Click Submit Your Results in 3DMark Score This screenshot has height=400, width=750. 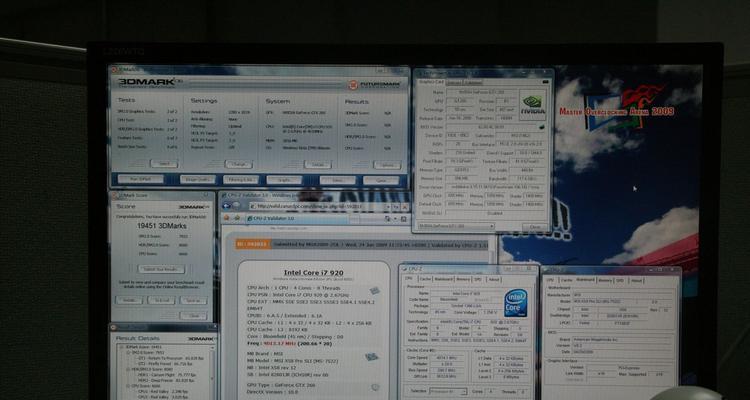161,269
